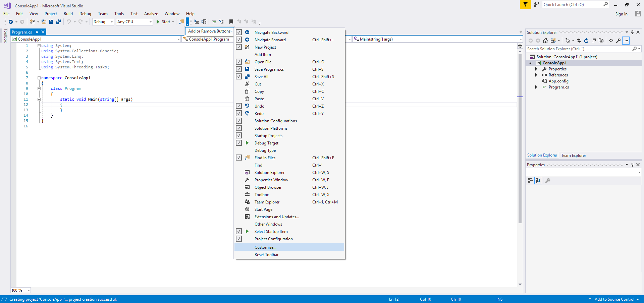Click the Start debugging button
Image resolution: width=644 pixels, height=303 pixels.
[x=163, y=22]
